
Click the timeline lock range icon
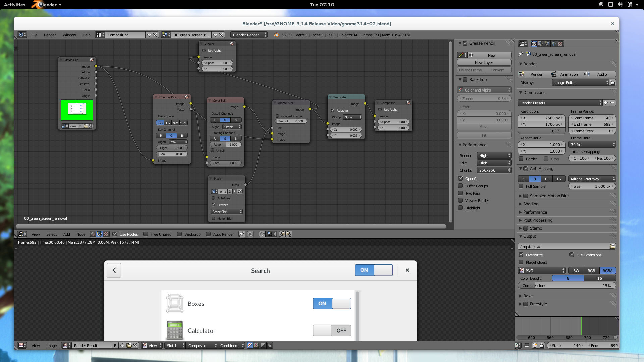coord(542,345)
